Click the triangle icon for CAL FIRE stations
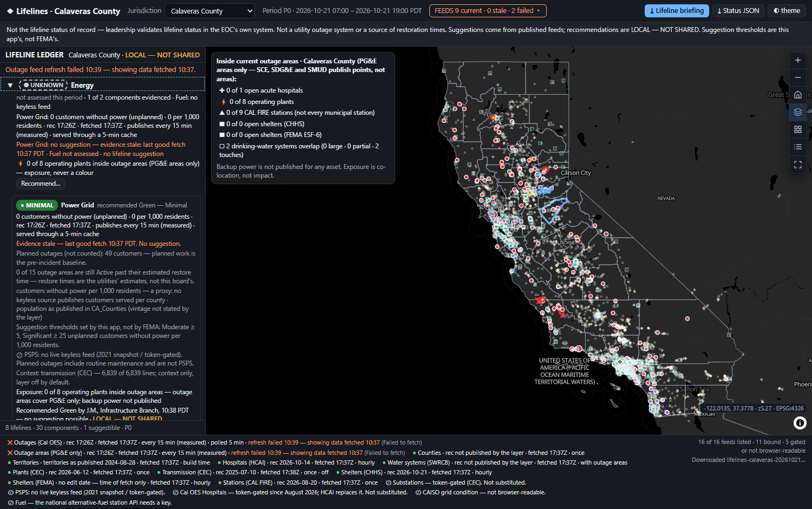The height and width of the screenshot is (509, 812). click(221, 113)
